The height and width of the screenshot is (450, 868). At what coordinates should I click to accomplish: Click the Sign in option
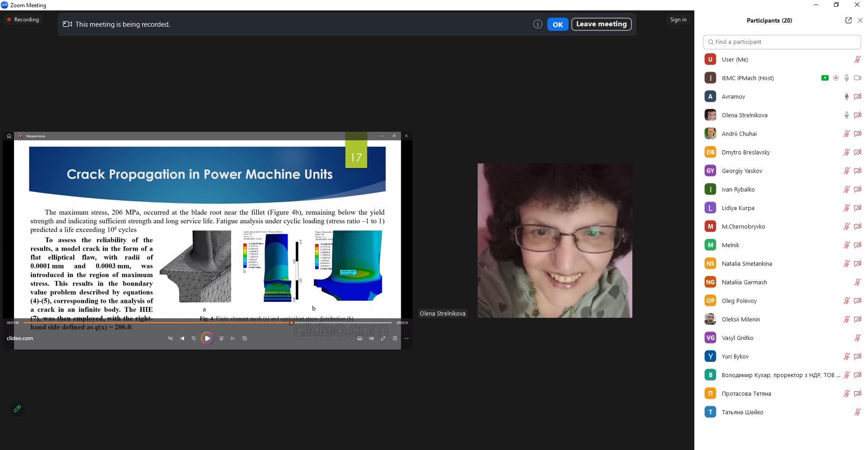(678, 19)
